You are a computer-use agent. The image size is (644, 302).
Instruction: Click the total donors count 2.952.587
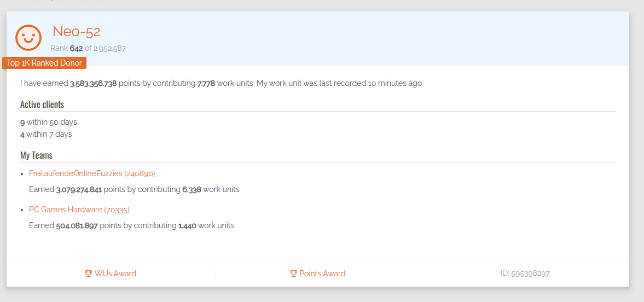109,49
